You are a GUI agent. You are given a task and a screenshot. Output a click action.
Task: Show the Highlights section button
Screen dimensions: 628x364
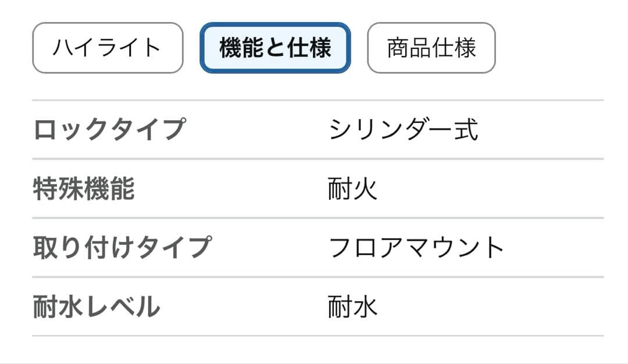point(108,48)
